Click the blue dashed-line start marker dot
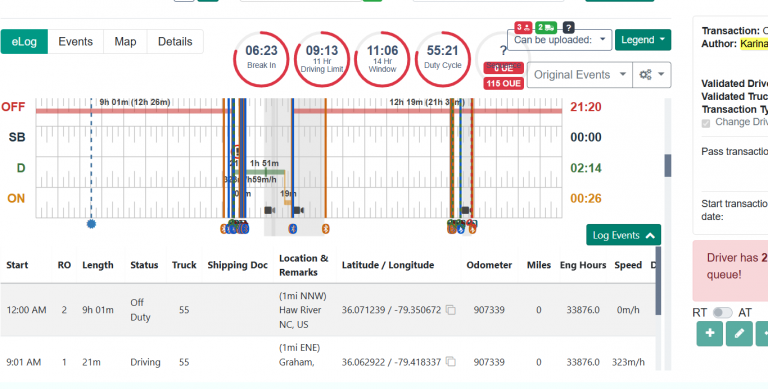 [91, 224]
